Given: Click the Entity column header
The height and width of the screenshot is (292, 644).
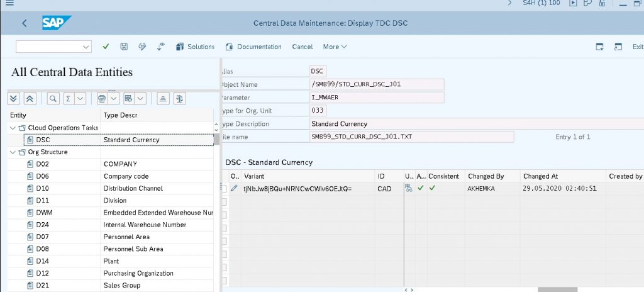Looking at the screenshot, I should tap(54, 116).
